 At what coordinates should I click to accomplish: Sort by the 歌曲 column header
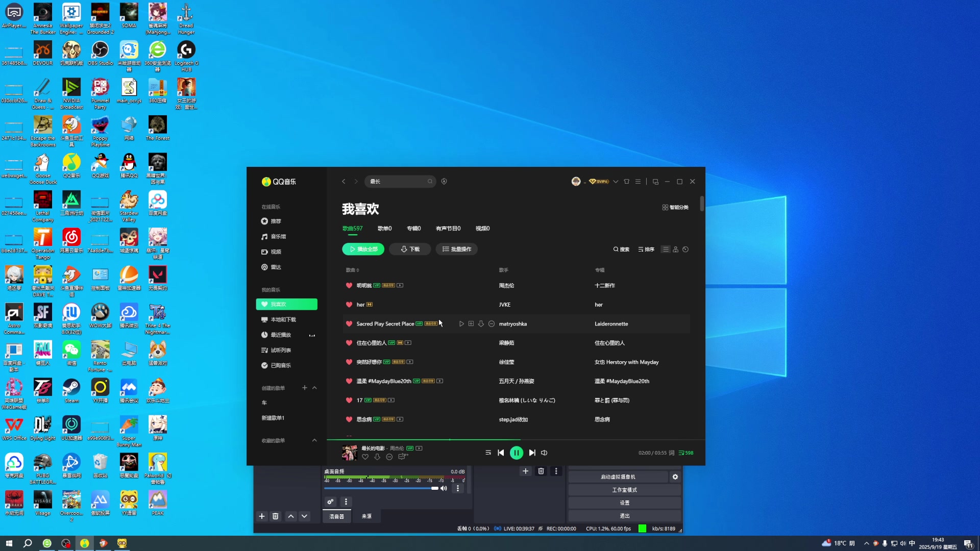pyautogui.click(x=352, y=270)
